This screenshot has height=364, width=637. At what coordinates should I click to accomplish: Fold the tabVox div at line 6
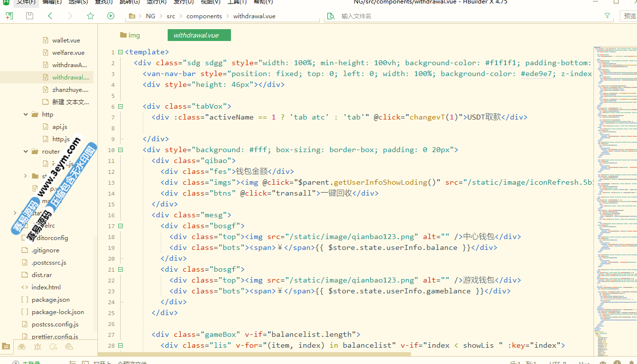(120, 106)
